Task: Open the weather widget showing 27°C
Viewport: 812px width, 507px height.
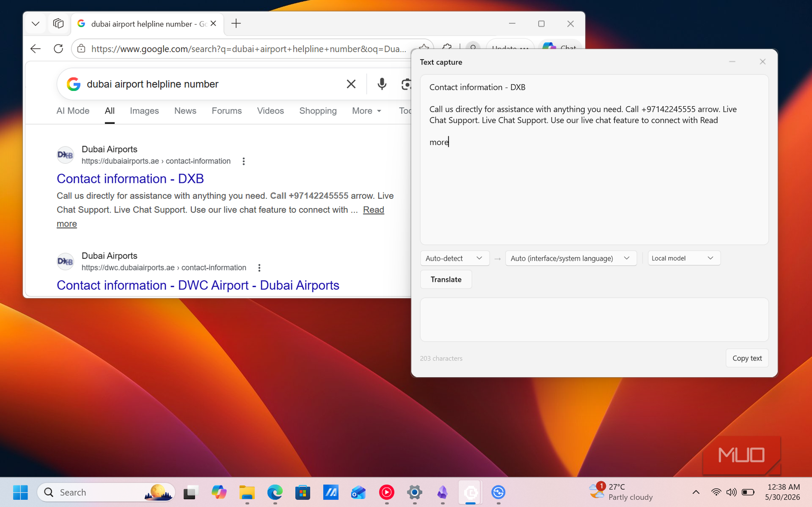Action: coord(621,492)
